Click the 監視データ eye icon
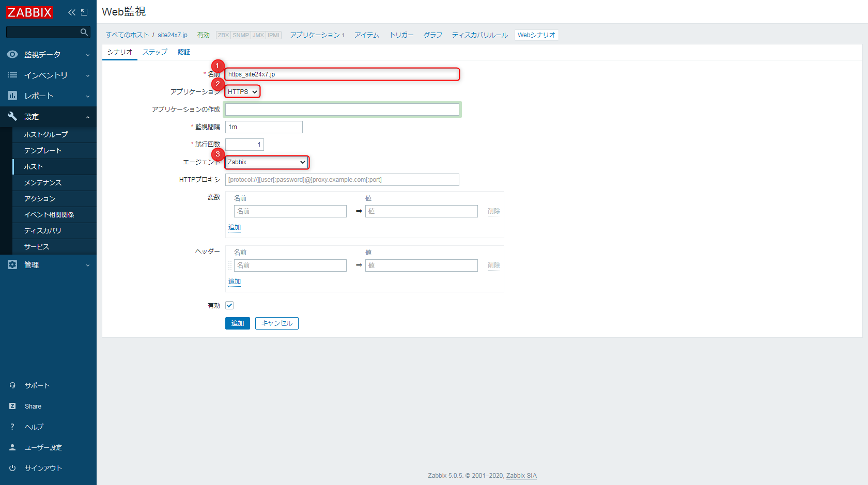The height and width of the screenshot is (485, 868). pyautogui.click(x=12, y=54)
